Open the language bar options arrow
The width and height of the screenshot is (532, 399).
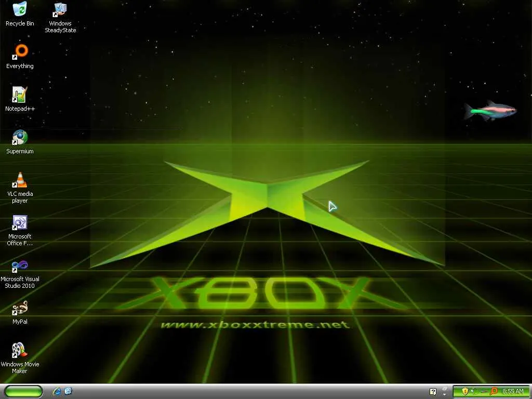(x=445, y=395)
